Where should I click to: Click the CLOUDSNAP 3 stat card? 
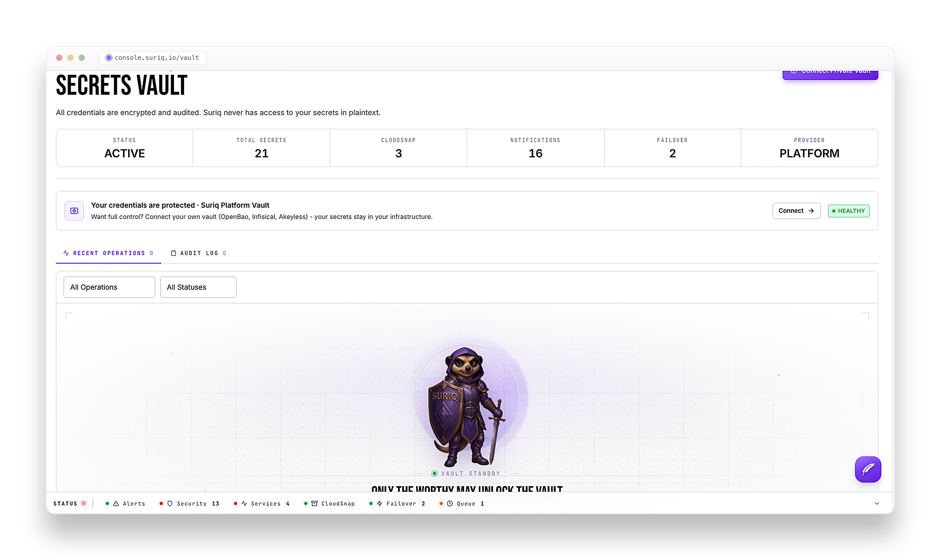(398, 148)
